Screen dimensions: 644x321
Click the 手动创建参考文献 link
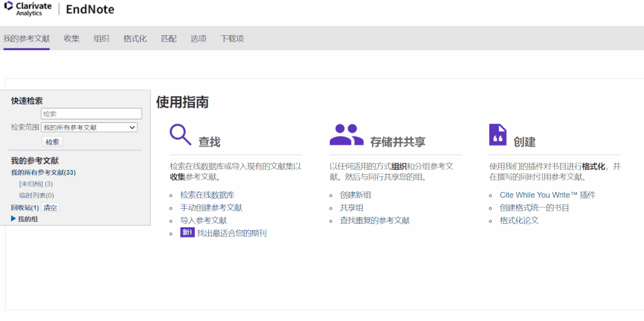click(x=211, y=208)
